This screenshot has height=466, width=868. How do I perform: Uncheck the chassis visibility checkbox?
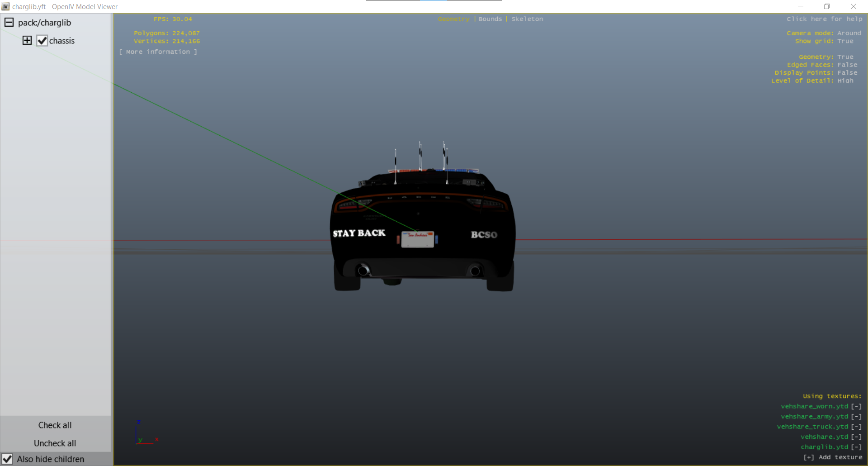click(x=42, y=41)
